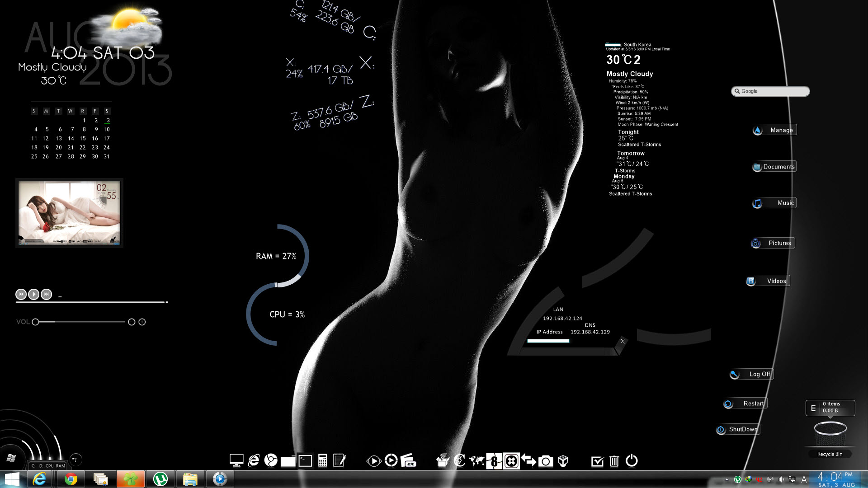Click the slideshow photo thumbnail

(x=69, y=213)
